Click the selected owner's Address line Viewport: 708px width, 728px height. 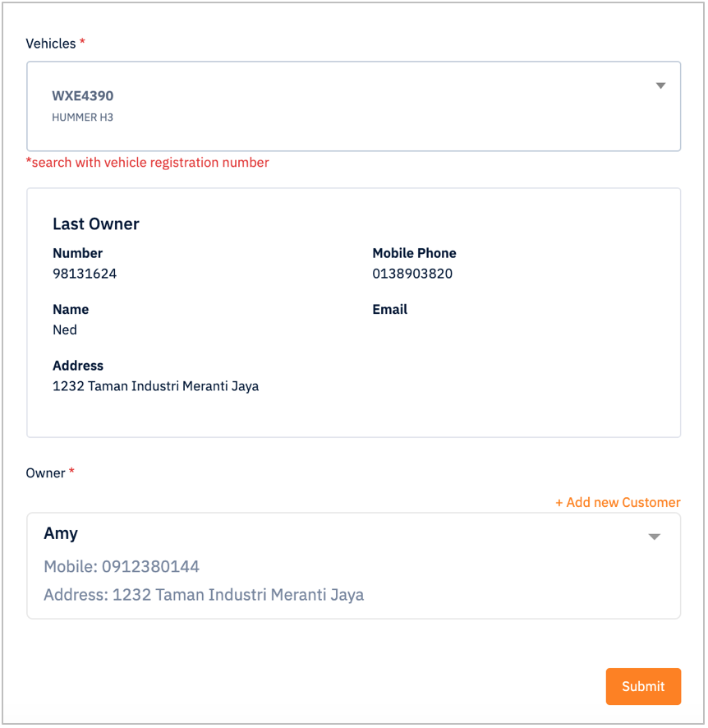tap(204, 595)
